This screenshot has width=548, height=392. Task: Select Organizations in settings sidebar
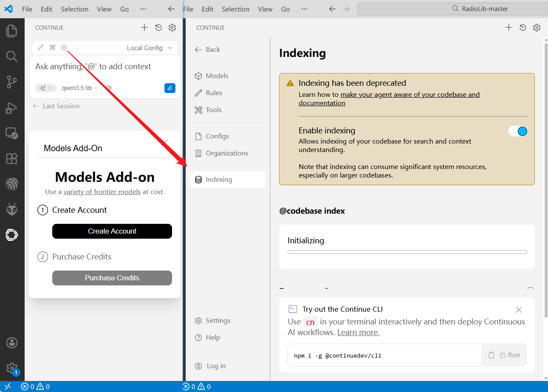pyautogui.click(x=228, y=153)
